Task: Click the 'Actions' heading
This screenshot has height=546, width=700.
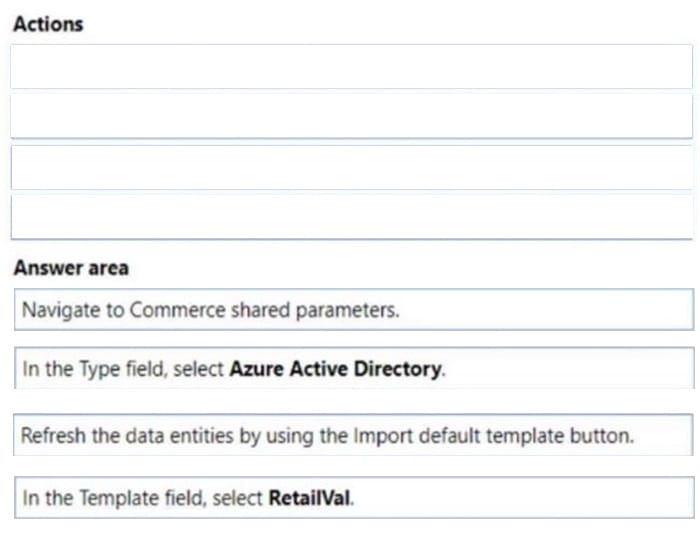Action: click(48, 24)
